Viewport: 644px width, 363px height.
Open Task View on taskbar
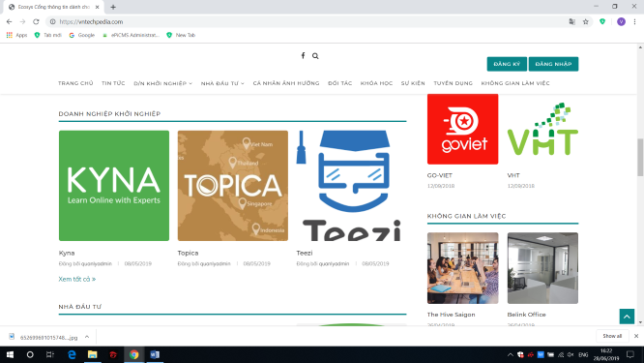click(x=50, y=354)
